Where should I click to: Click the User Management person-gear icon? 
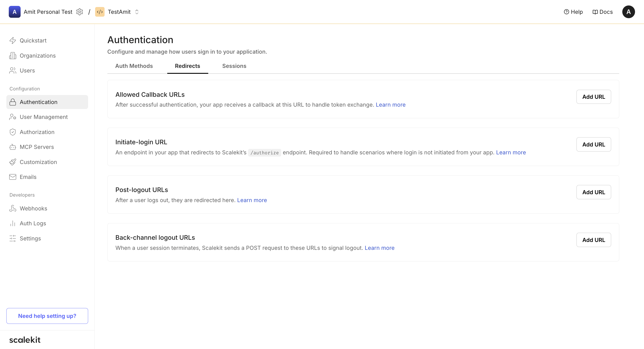click(13, 117)
